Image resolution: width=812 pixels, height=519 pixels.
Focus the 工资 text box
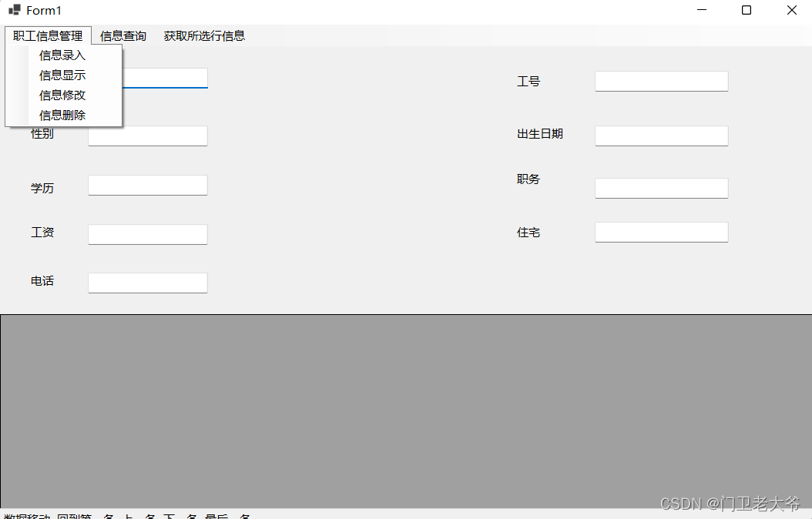point(148,234)
